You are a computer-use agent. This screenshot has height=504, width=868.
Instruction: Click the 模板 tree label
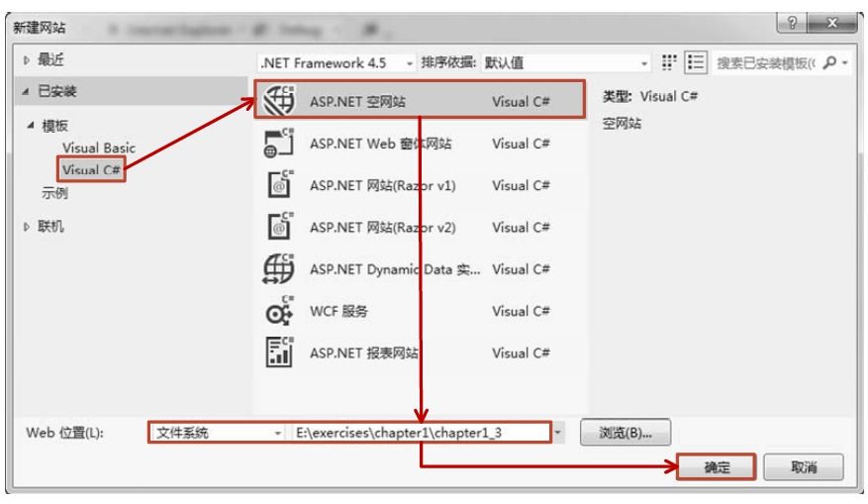[54, 125]
